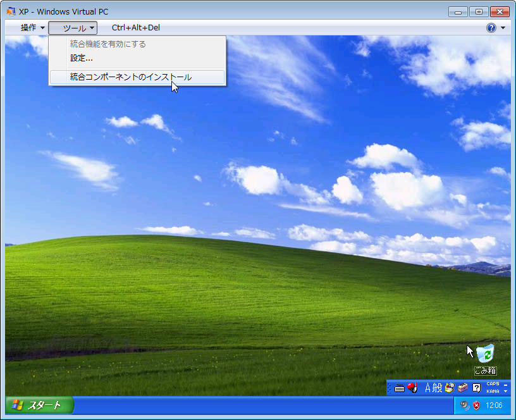
Task: Close the Windows Virtual PC window
Action: (x=500, y=12)
